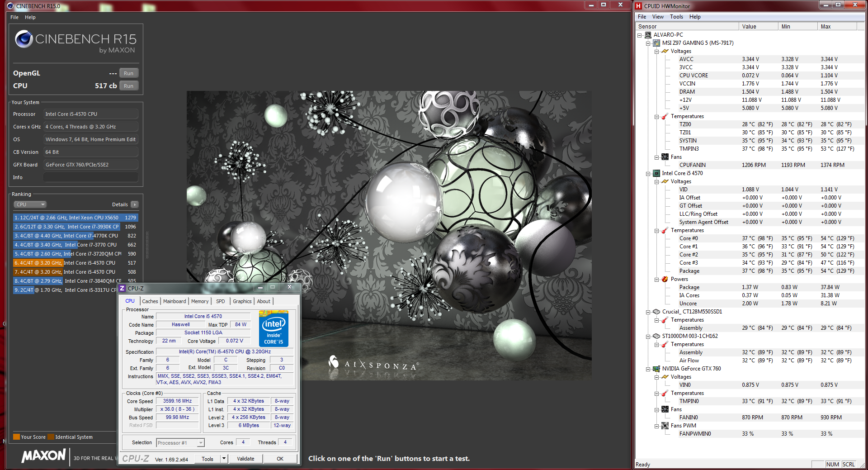Click the Temperatures thermometer icon under Intel Core i5 4570
The image size is (868, 470).
665,230
